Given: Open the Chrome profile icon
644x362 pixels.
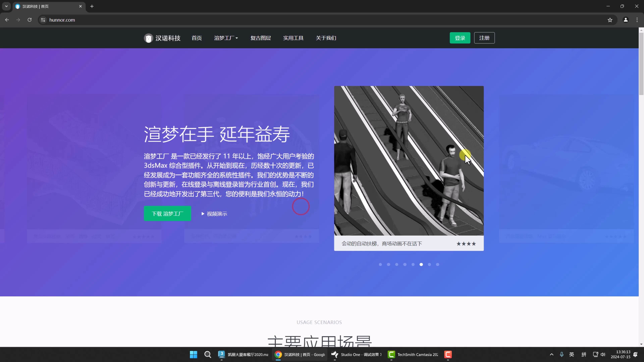Looking at the screenshot, I should [x=626, y=20].
